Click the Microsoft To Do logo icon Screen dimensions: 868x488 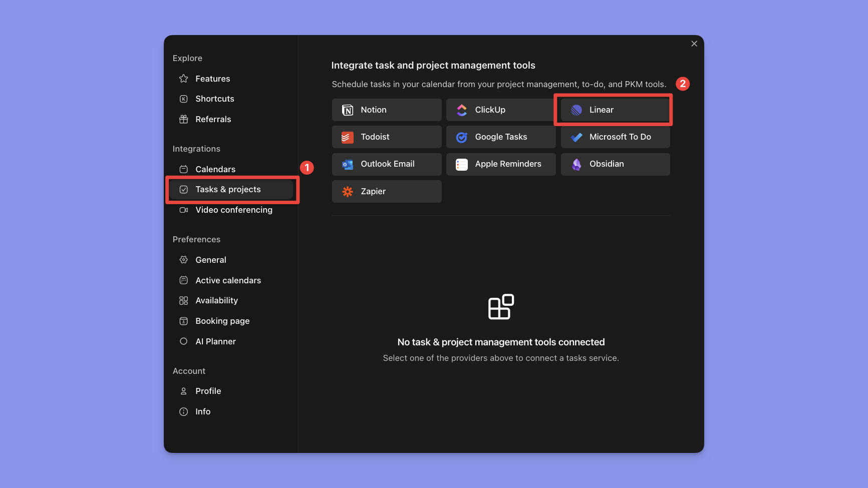click(x=576, y=137)
